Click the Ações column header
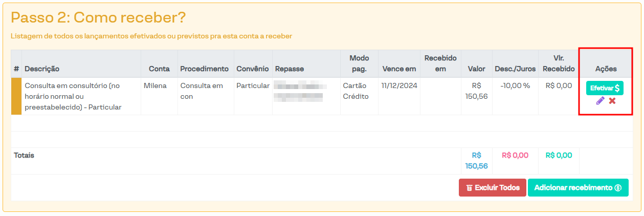644x216 pixels. (606, 69)
